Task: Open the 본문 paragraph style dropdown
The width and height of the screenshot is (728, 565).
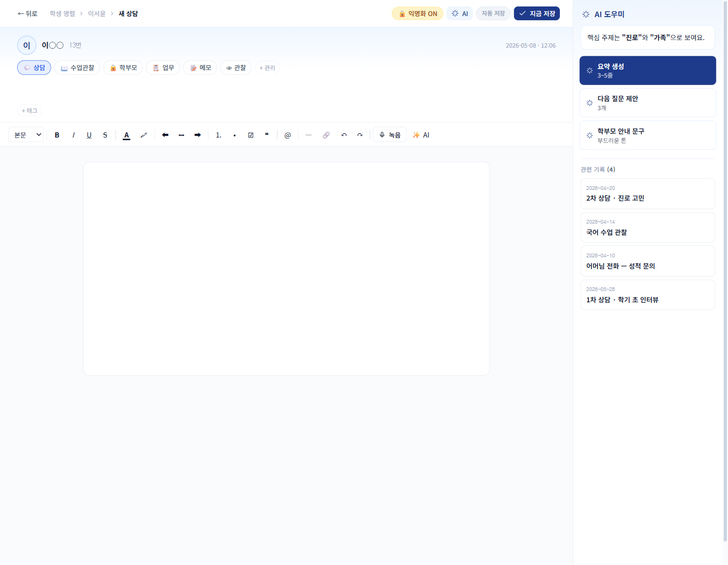Action: 26,135
